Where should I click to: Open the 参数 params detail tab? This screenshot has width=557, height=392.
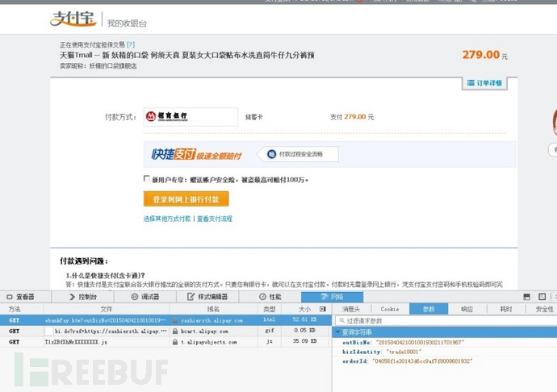pyautogui.click(x=429, y=309)
